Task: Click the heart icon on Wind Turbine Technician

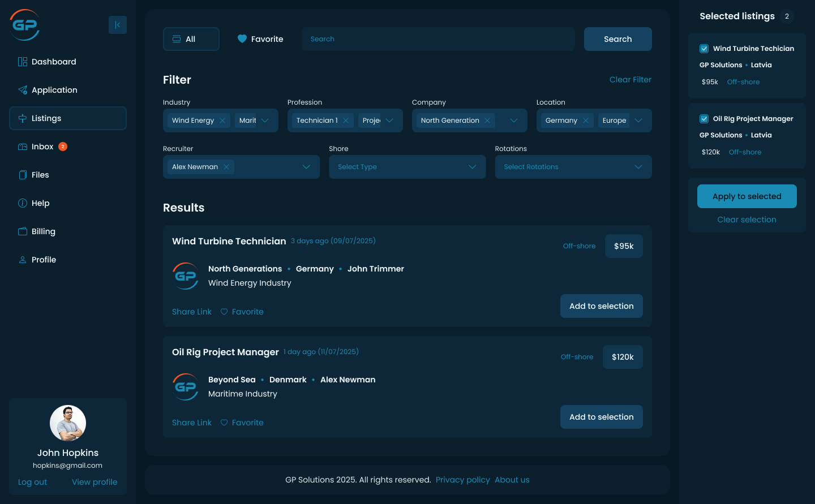Action: tap(224, 312)
